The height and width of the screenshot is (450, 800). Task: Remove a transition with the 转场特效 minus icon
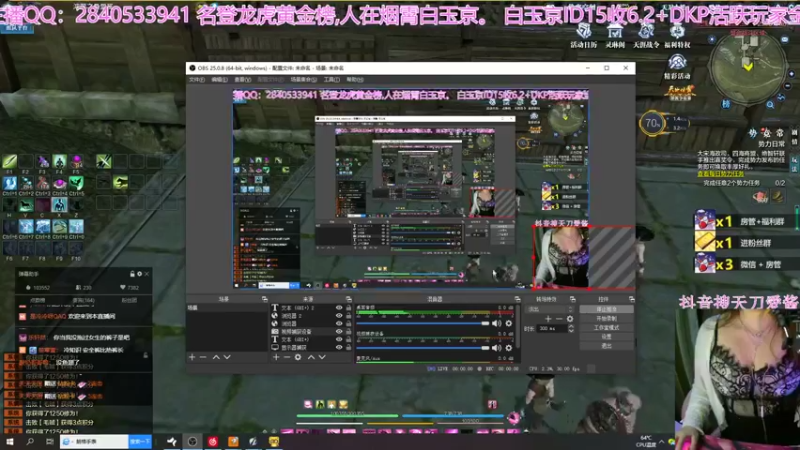(559, 319)
